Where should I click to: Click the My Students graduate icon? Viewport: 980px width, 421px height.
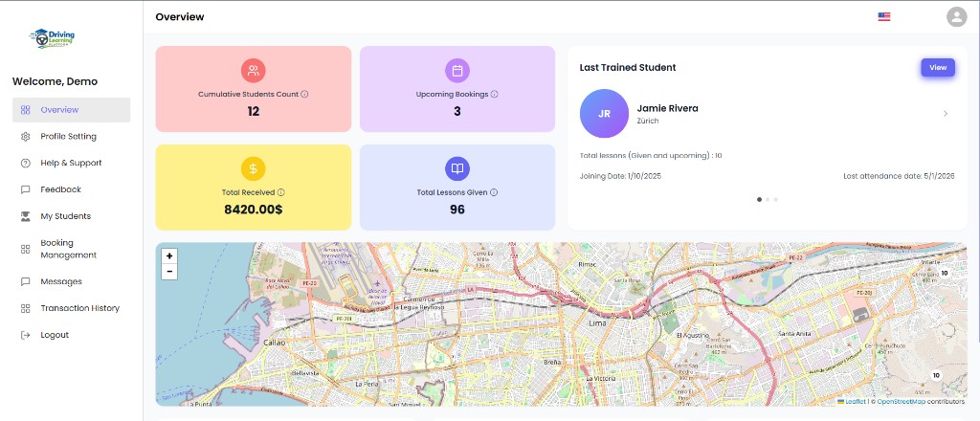[26, 216]
